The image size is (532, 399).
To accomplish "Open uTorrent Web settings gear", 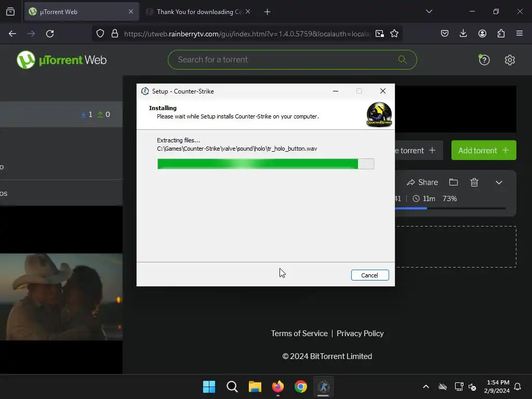I will coord(510,60).
